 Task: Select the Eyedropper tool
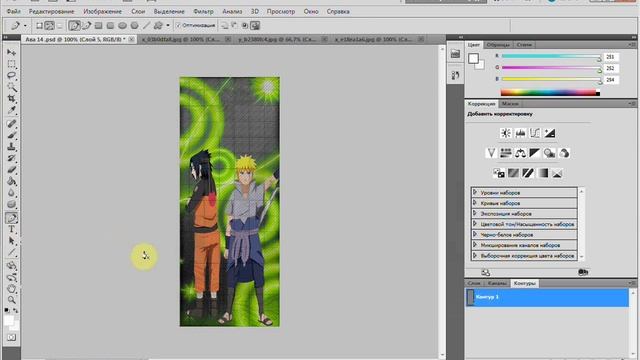(11, 110)
